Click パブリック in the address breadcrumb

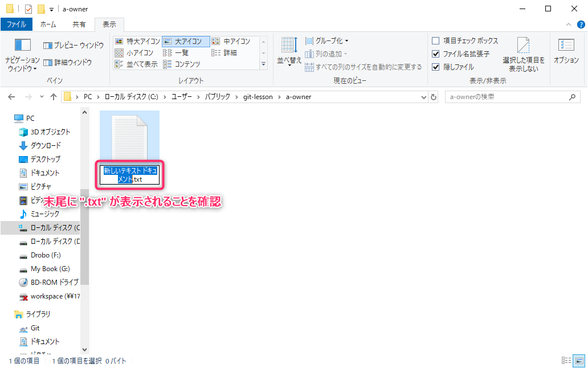(218, 97)
